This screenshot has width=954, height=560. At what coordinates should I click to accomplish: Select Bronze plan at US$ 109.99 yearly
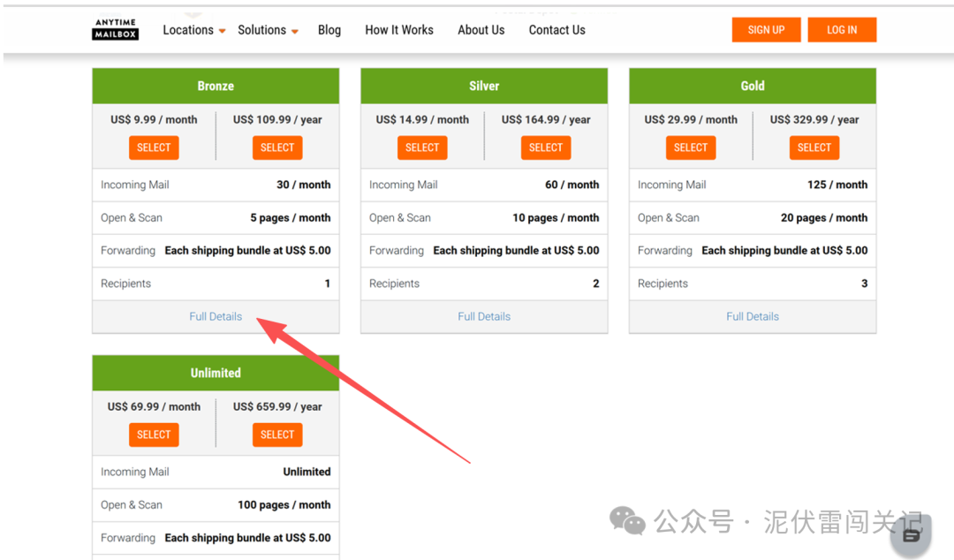coord(277,148)
